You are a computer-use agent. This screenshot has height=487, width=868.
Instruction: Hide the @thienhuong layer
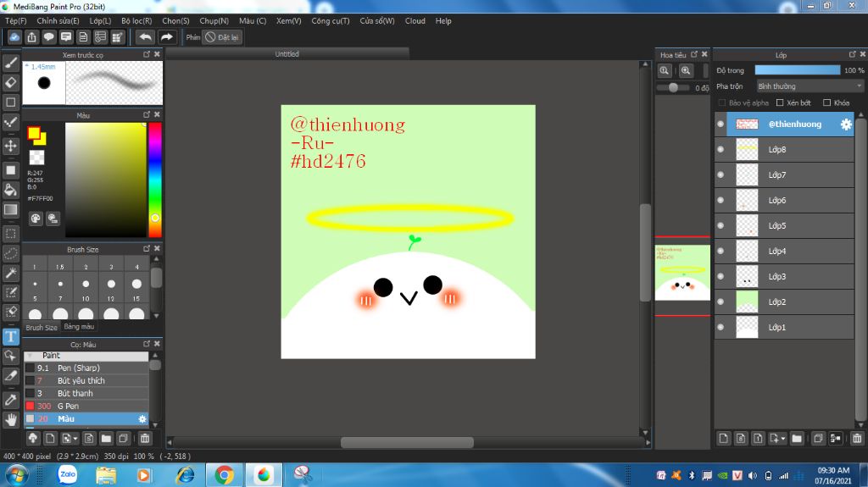721,124
